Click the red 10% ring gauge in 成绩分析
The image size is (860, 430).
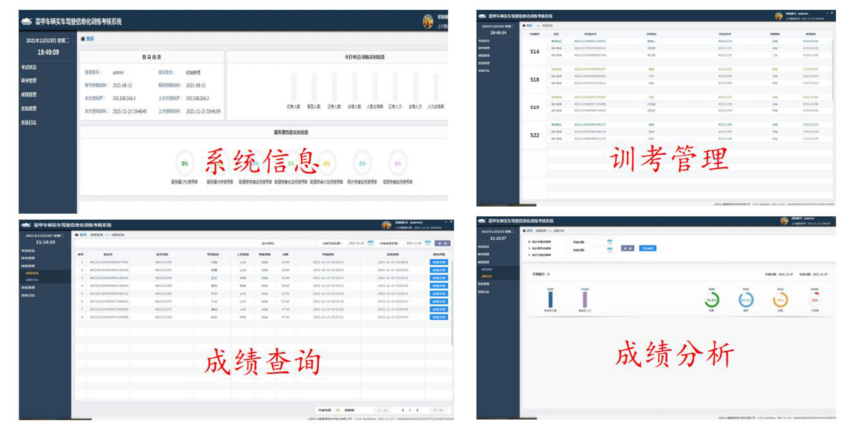click(814, 300)
